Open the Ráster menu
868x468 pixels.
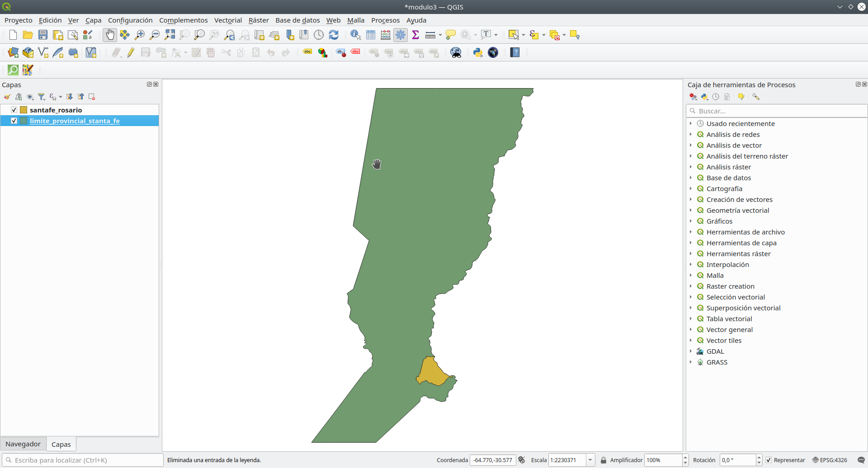(x=259, y=20)
